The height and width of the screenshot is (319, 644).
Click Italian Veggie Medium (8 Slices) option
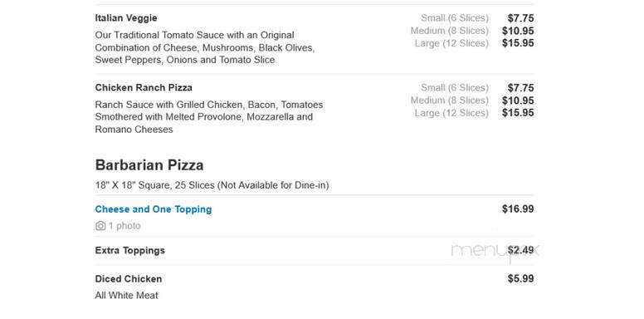click(450, 31)
